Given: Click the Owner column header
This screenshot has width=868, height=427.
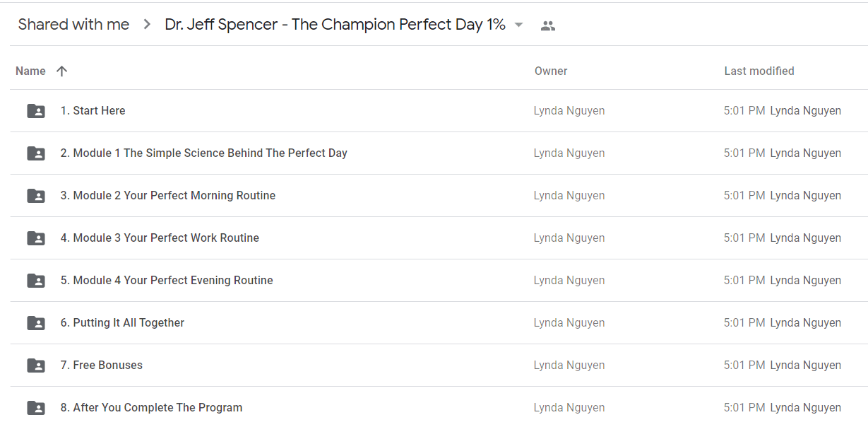Looking at the screenshot, I should (x=551, y=71).
